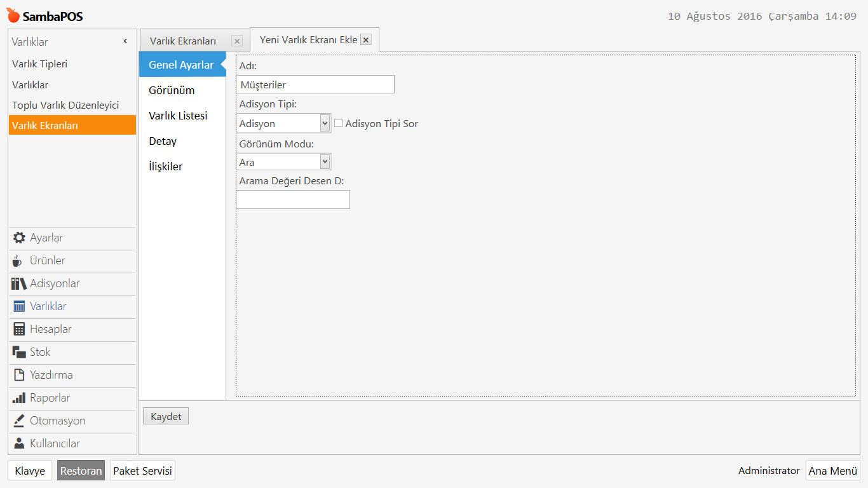
Task: Click the Adisyonlar books icon
Action: pos(19,283)
